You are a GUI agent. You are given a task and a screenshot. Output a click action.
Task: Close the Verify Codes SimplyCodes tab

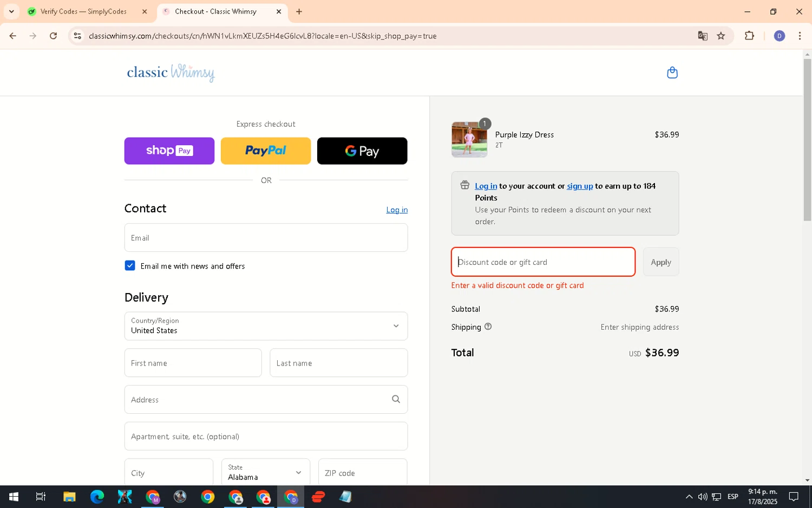(145, 11)
